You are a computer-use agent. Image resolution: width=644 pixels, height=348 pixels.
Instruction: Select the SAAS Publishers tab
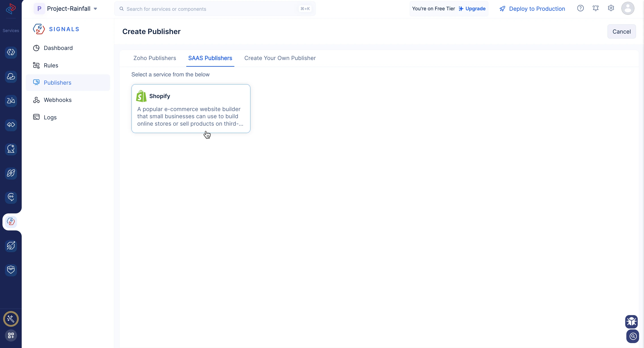click(x=210, y=58)
